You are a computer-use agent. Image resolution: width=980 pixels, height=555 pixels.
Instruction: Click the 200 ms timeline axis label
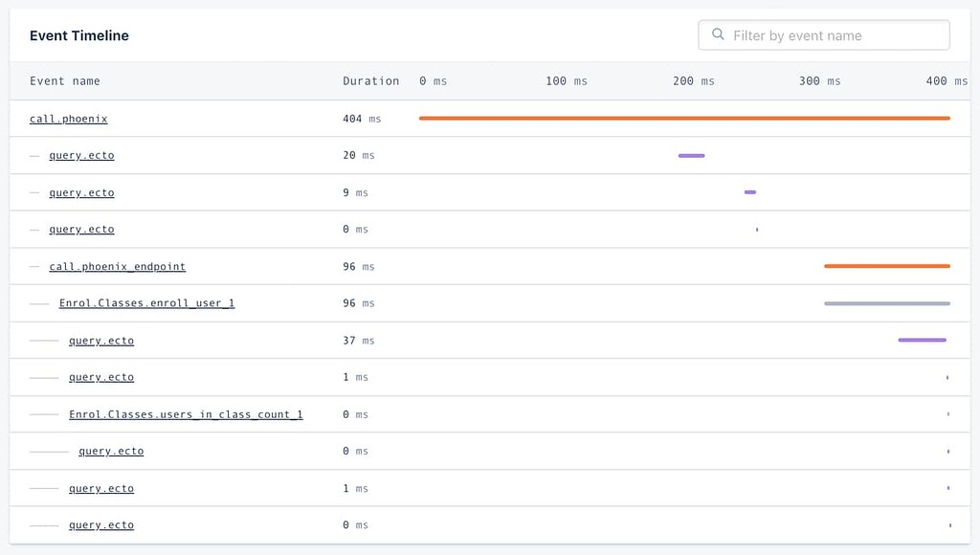point(694,81)
